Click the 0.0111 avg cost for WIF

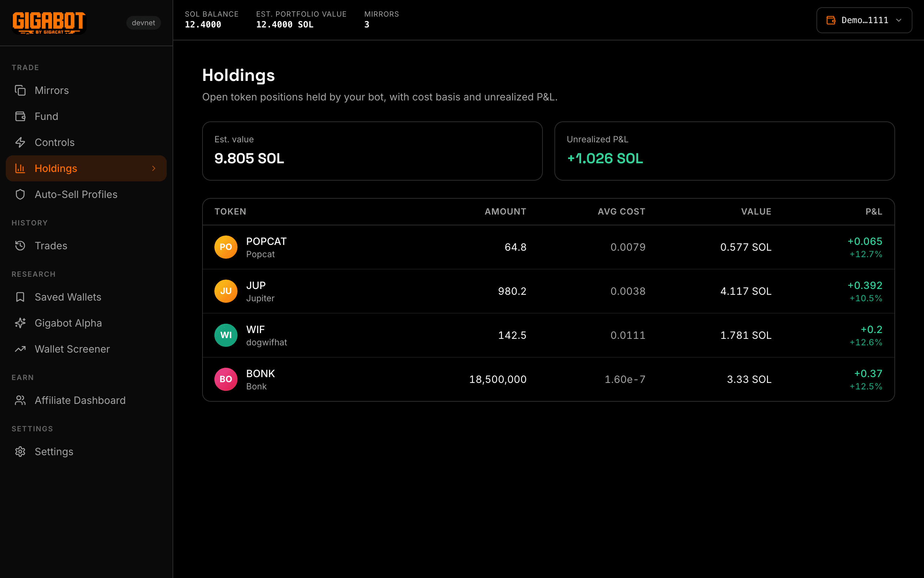[628, 335]
